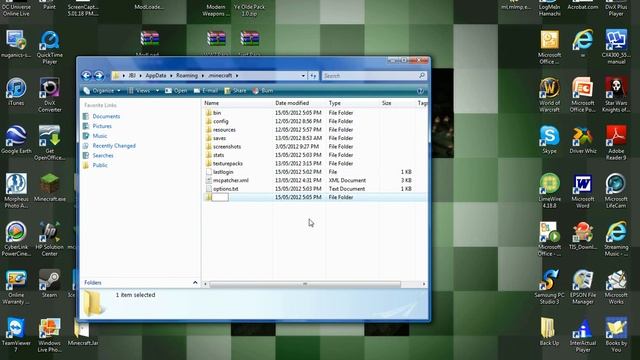Viewport: 640px width, 360px height.
Task: Open CyberLink PowerCinema desktop icon
Action: pos(16,238)
